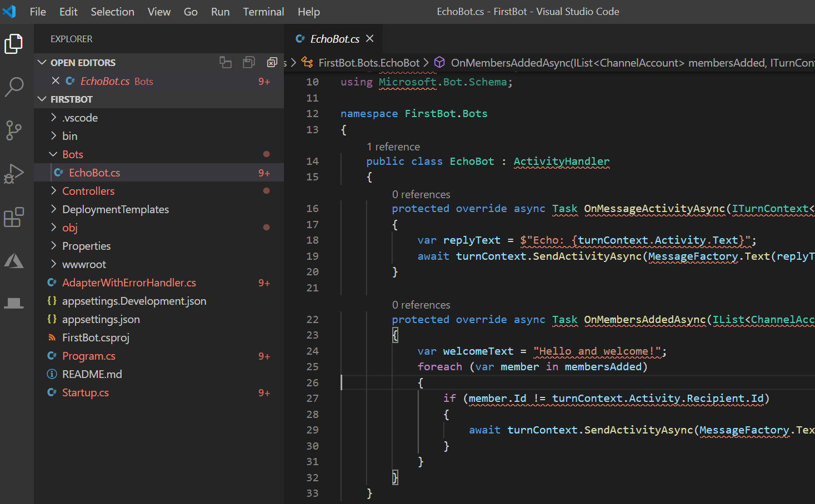Expand the Properties folder

[53, 246]
